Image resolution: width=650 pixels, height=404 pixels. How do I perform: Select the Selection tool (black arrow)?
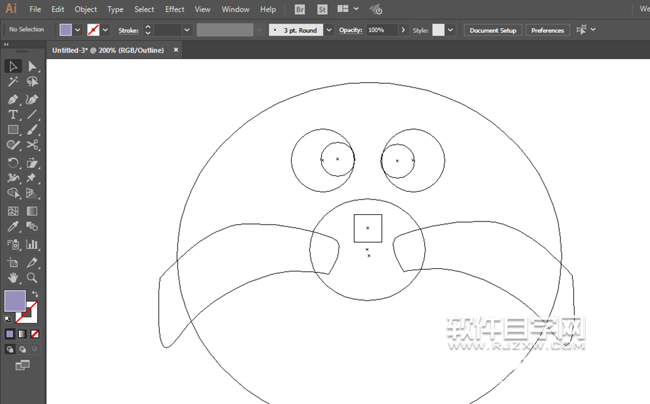(x=13, y=66)
